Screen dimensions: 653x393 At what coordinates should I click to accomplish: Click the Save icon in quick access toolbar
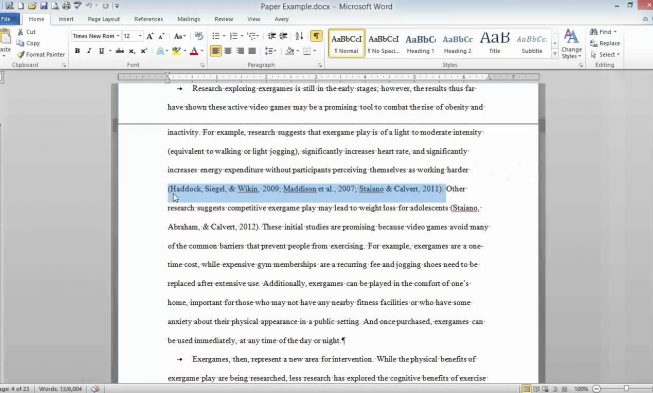pos(43,6)
